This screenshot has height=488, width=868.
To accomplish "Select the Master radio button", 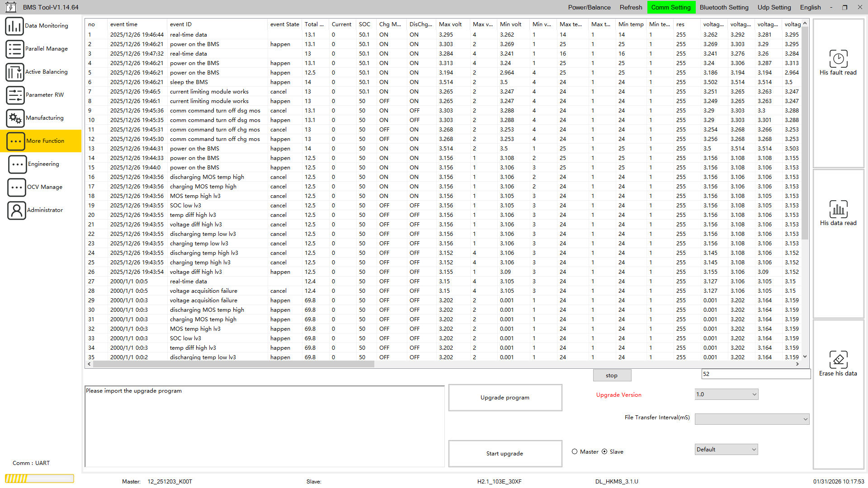I will pyautogui.click(x=575, y=451).
